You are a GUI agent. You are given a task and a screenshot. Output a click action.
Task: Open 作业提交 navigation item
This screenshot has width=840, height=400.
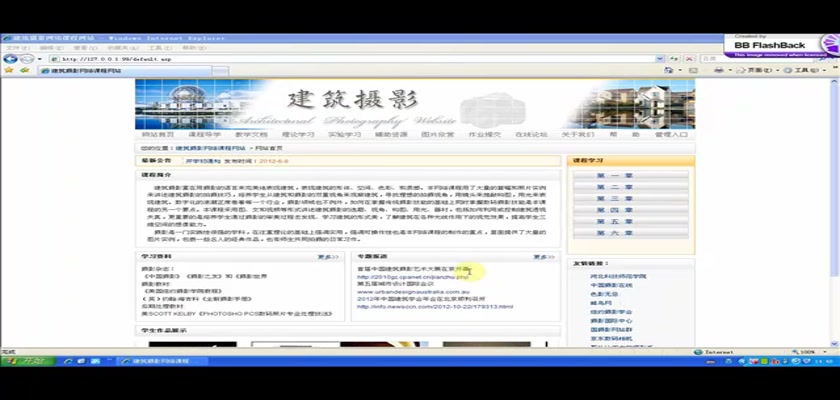484,134
